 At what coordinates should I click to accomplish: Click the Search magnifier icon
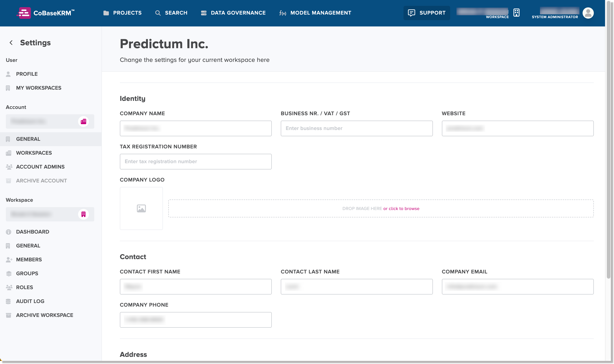tap(158, 13)
